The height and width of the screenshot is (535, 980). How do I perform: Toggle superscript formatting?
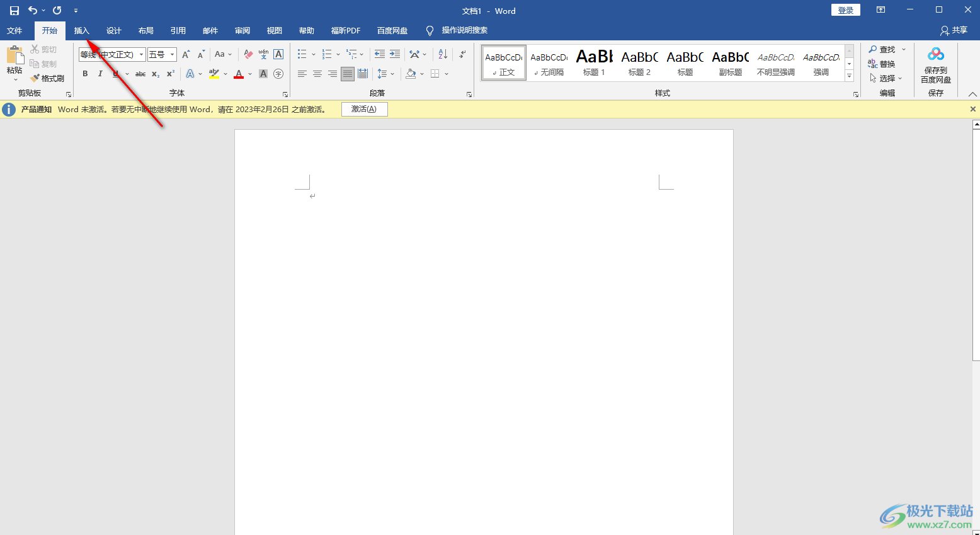(171, 74)
